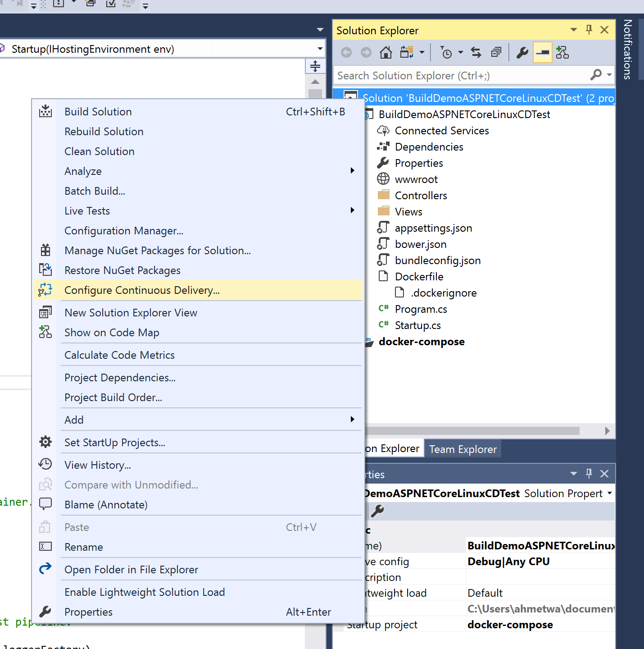Screen dimensions: 644x649
Task: Toggle the auto-hide pin on Solution Explorer
Action: (x=589, y=30)
